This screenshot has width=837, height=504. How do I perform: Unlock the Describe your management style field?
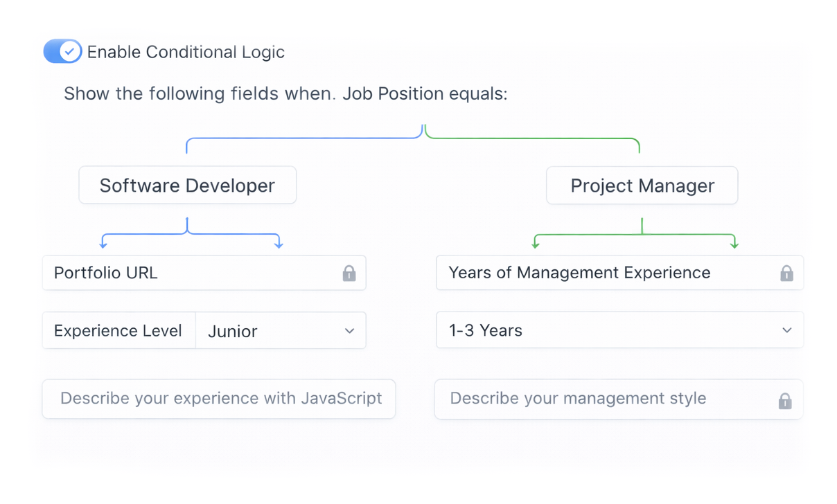(785, 399)
